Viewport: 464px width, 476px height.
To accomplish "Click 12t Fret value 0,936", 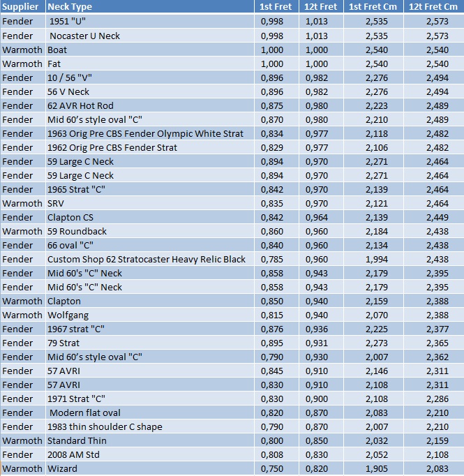I will pos(321,329).
